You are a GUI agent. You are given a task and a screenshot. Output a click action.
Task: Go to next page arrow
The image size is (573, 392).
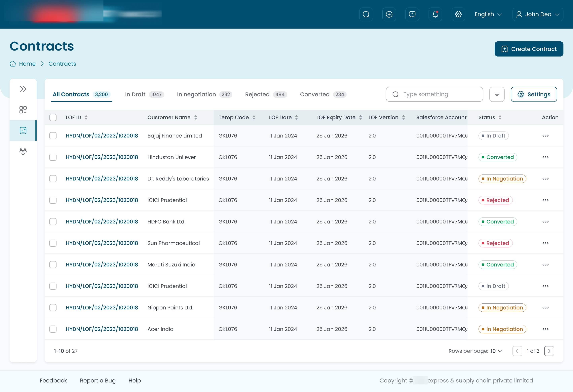pos(549,351)
